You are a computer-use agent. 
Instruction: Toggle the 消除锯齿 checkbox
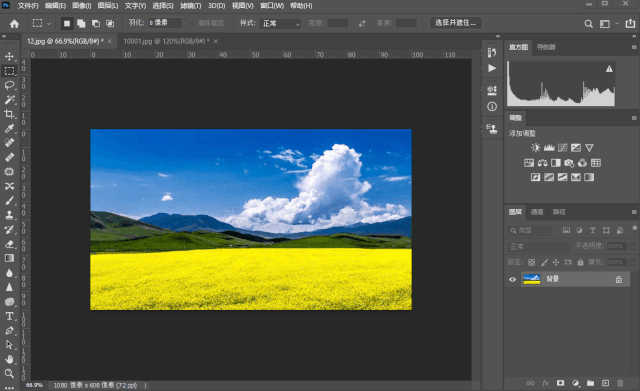(191, 23)
